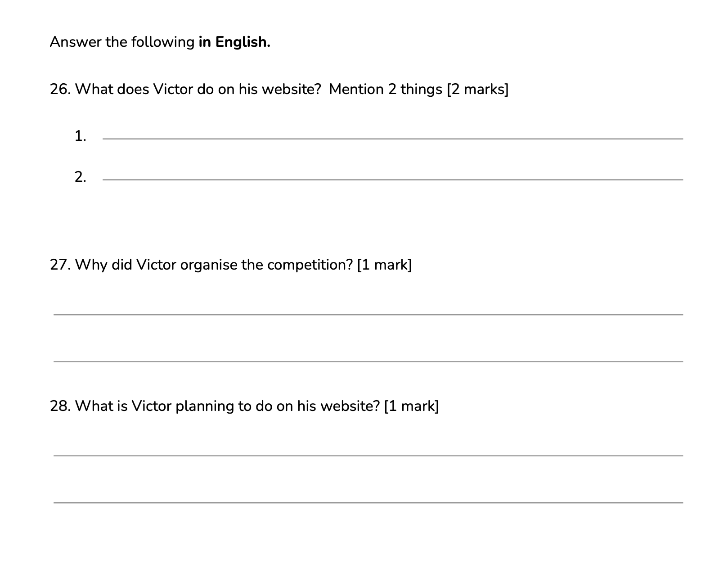Click the question number '26.'

click(60, 89)
